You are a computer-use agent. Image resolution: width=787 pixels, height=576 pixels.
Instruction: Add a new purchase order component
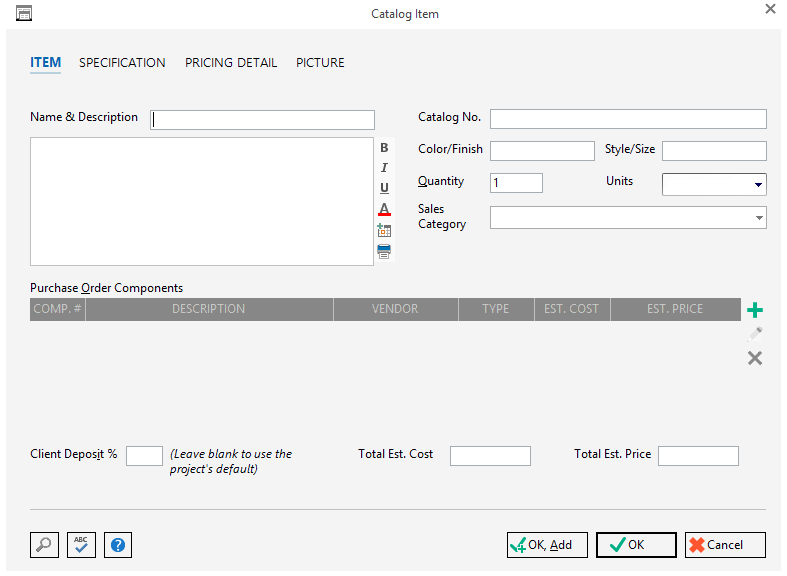(x=755, y=311)
